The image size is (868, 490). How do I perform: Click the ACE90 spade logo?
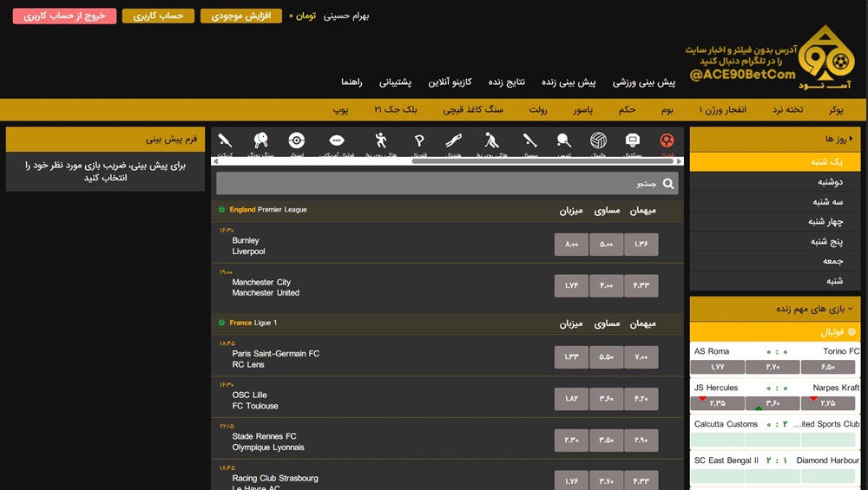coord(825,56)
